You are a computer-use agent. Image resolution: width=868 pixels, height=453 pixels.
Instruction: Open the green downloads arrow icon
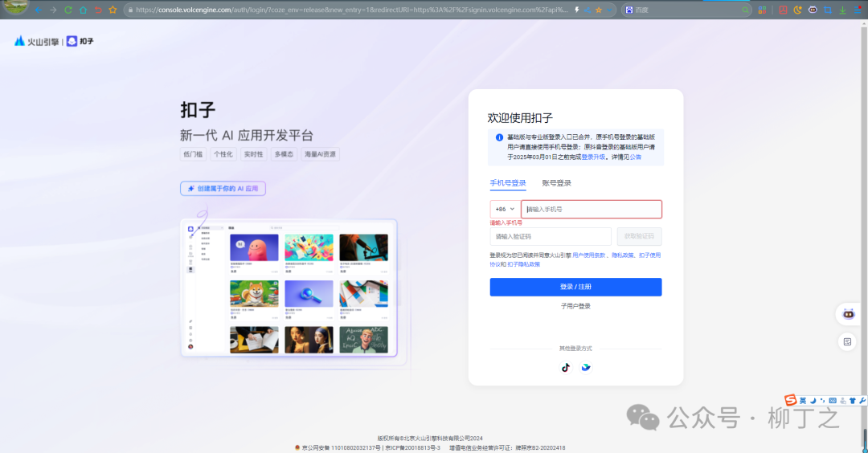pyautogui.click(x=842, y=10)
